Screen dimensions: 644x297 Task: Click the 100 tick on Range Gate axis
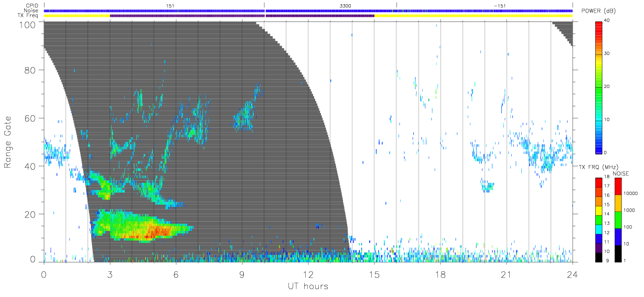(x=27, y=25)
